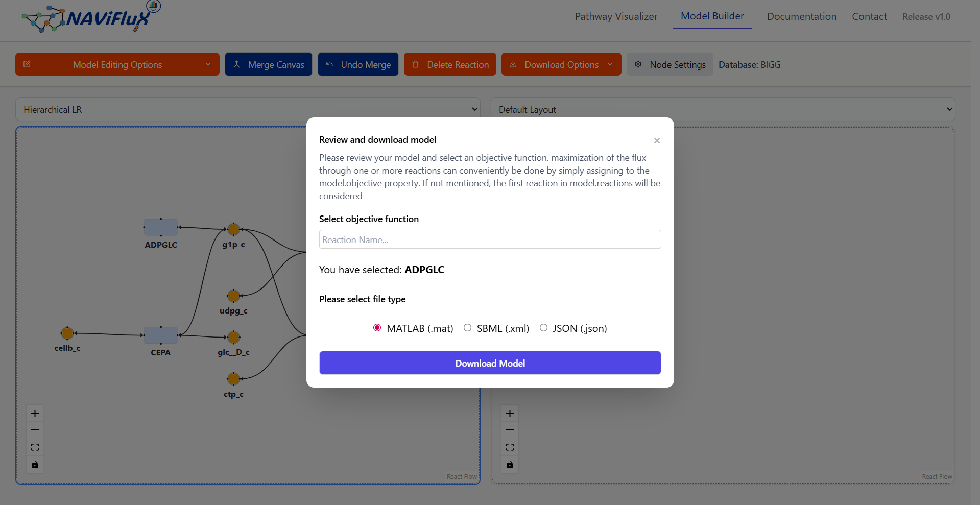Toggle the lock icon on the left canvas
Image resolution: width=980 pixels, height=505 pixels.
point(35,465)
